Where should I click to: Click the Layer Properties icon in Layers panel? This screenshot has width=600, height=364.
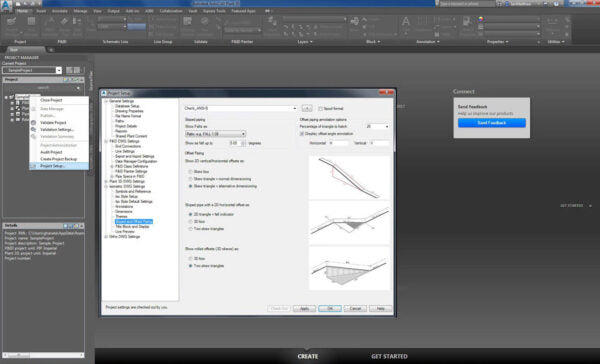[x=272, y=21]
